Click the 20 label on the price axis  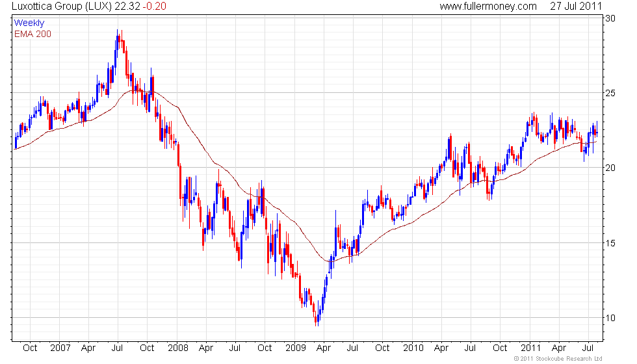pos(610,168)
